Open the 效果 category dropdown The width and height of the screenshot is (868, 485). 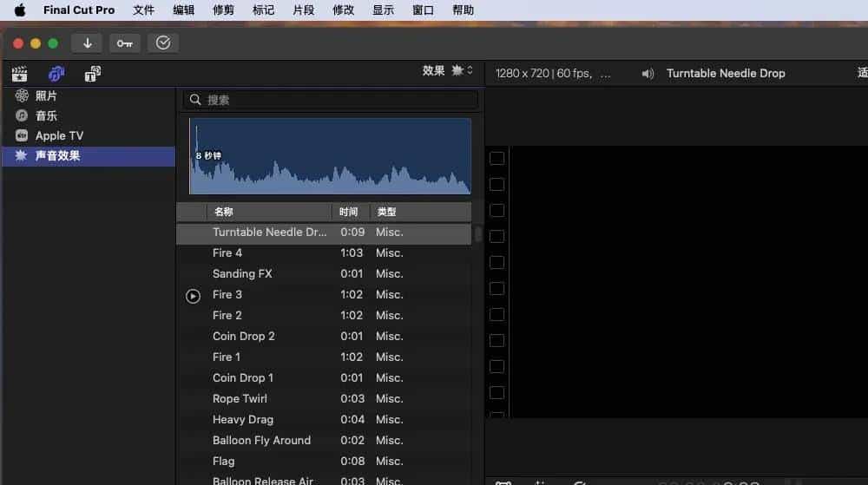(x=447, y=71)
